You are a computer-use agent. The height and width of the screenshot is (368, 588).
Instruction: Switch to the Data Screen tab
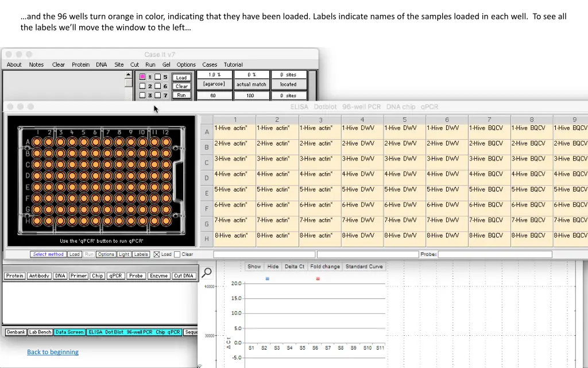point(69,332)
